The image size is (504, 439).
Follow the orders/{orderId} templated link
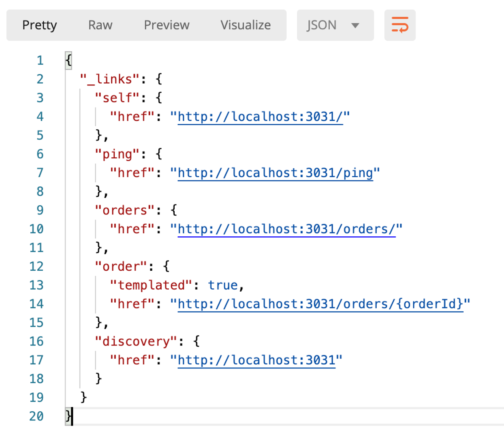tap(321, 304)
